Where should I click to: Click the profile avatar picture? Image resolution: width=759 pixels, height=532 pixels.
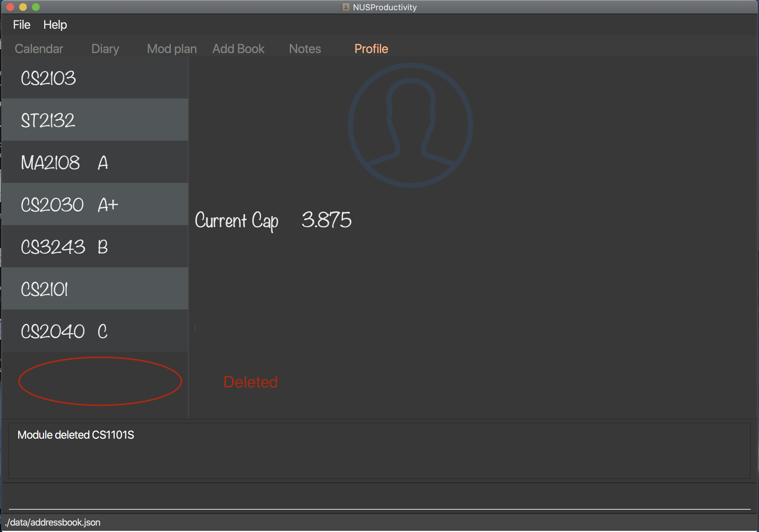coord(410,125)
